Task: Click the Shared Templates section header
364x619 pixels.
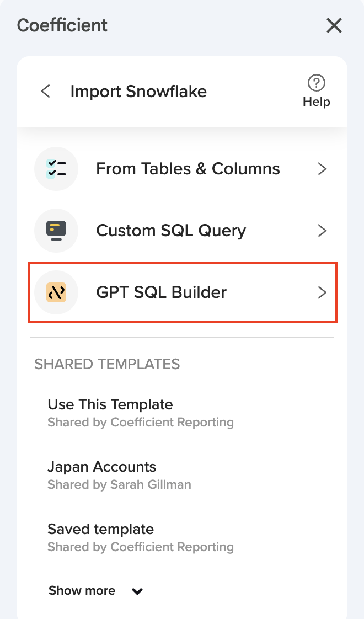Action: (107, 364)
